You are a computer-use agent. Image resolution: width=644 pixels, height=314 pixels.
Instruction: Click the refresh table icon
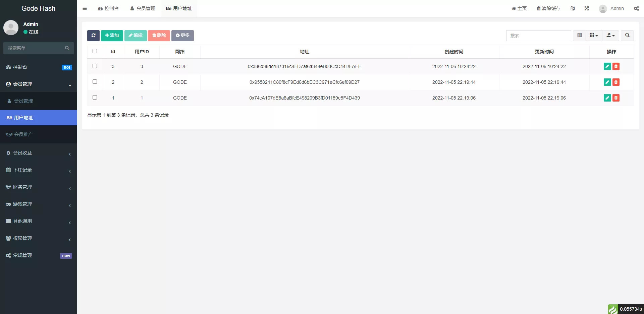pos(93,36)
